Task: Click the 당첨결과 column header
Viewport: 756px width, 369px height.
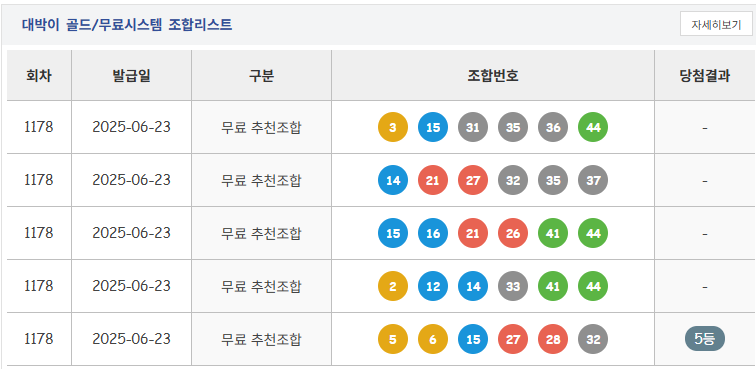Action: (704, 75)
